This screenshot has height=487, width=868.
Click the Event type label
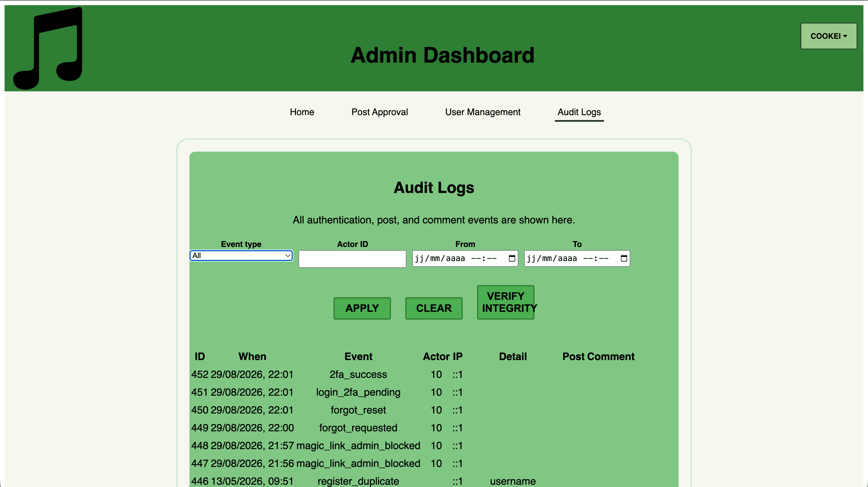pyautogui.click(x=241, y=244)
